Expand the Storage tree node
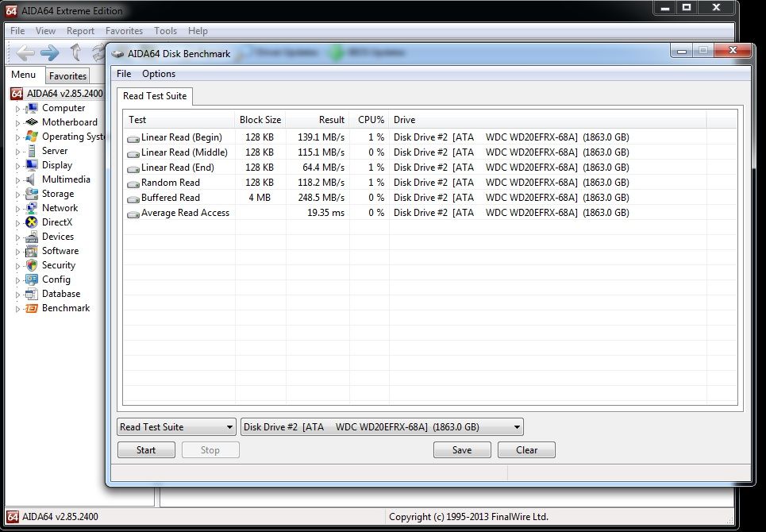The image size is (766, 532). tap(17, 194)
